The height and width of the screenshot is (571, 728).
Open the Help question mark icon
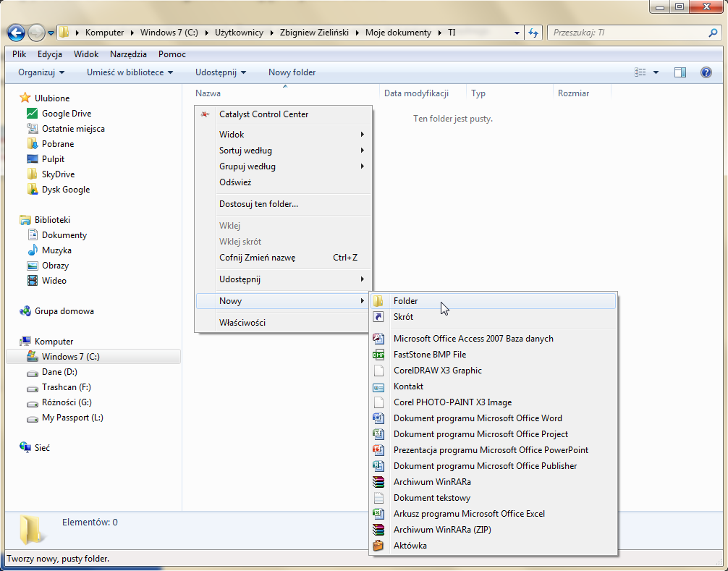pos(706,72)
